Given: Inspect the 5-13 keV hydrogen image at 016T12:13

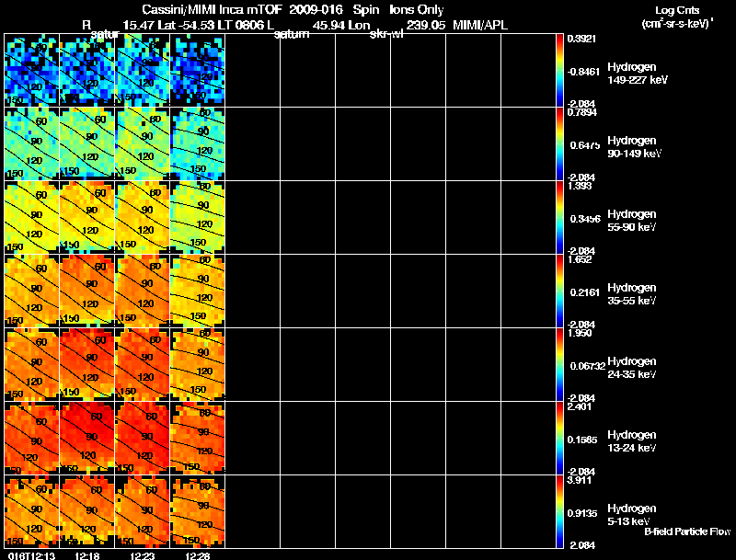Looking at the screenshot, I should [x=32, y=512].
